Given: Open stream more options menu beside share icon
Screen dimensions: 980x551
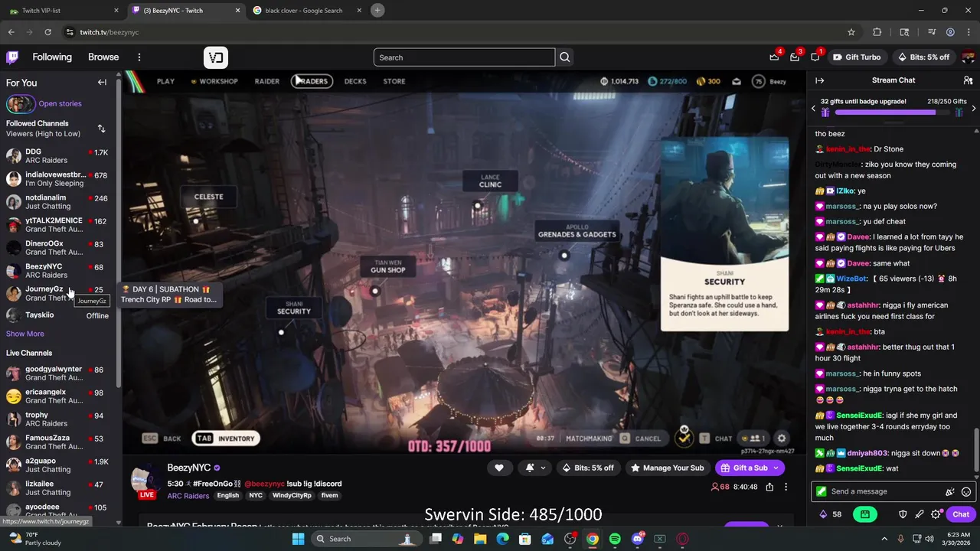Looking at the screenshot, I should coord(786,487).
